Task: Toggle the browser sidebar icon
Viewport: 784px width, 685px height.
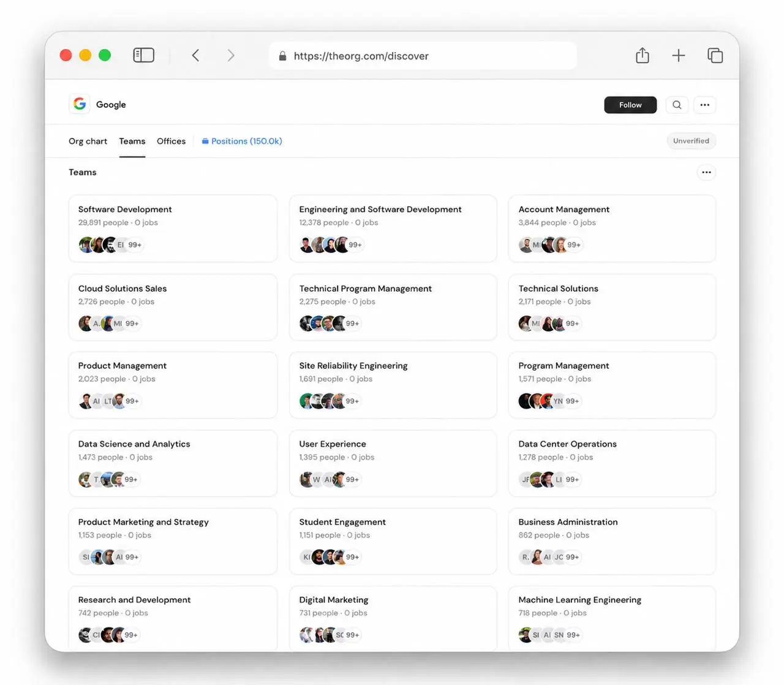Action: tap(143, 55)
